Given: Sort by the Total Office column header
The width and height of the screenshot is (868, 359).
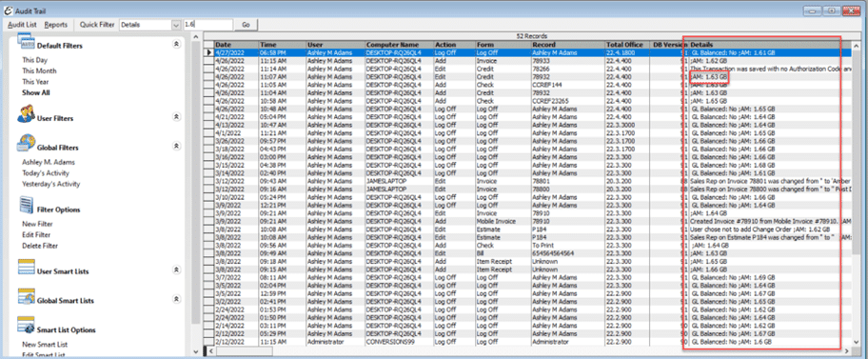Looking at the screenshot, I should point(627,45).
